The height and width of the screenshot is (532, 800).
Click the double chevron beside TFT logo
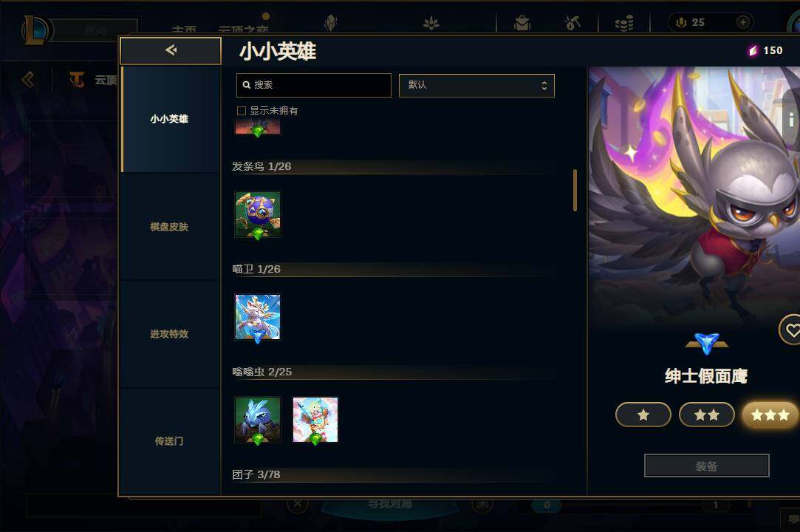[x=28, y=80]
